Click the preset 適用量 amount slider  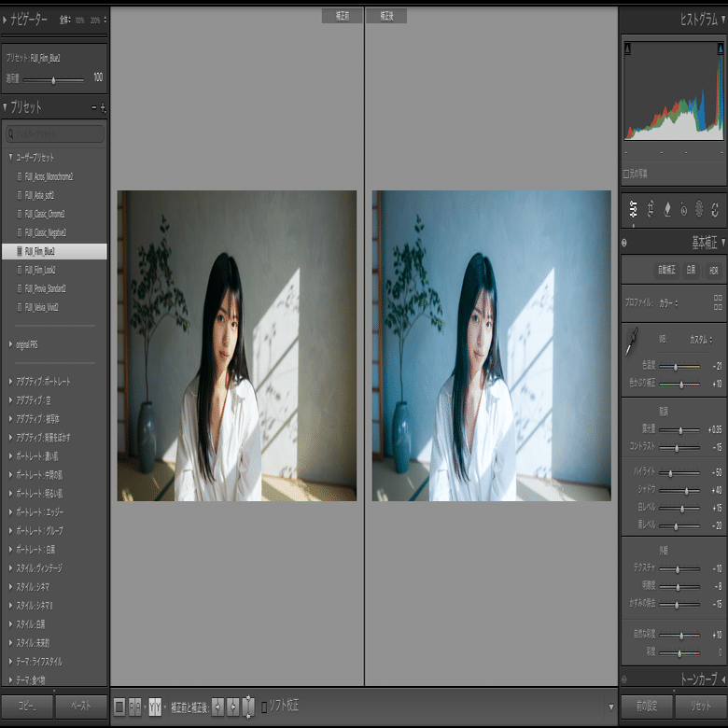pos(53,80)
